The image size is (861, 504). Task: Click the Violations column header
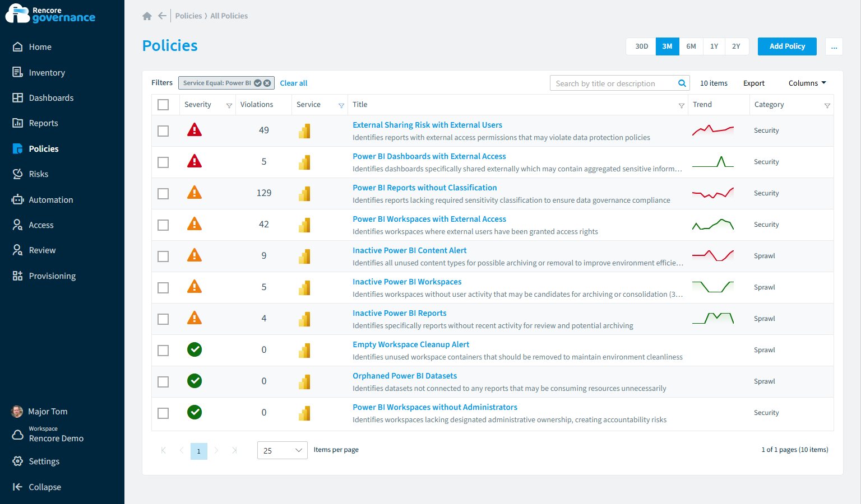257,105
